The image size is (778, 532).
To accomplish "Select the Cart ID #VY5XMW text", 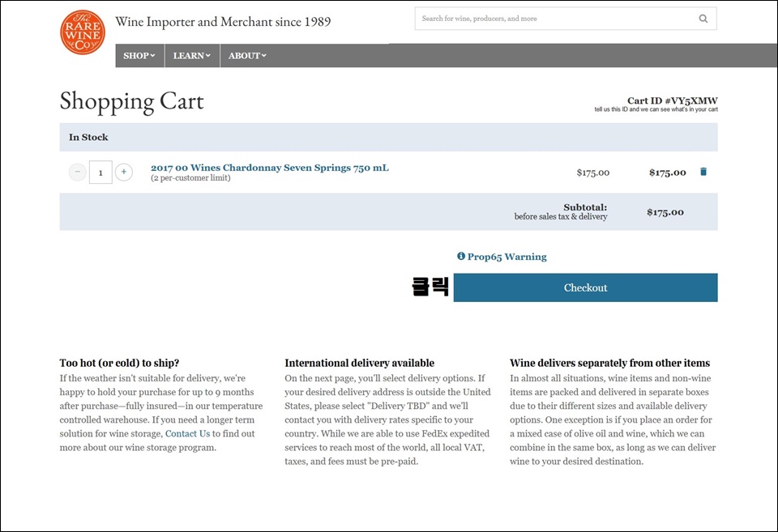I will click(x=673, y=100).
